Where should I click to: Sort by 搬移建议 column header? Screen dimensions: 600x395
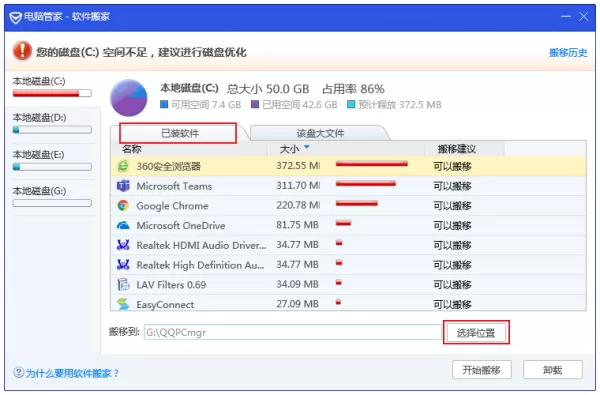tap(457, 149)
